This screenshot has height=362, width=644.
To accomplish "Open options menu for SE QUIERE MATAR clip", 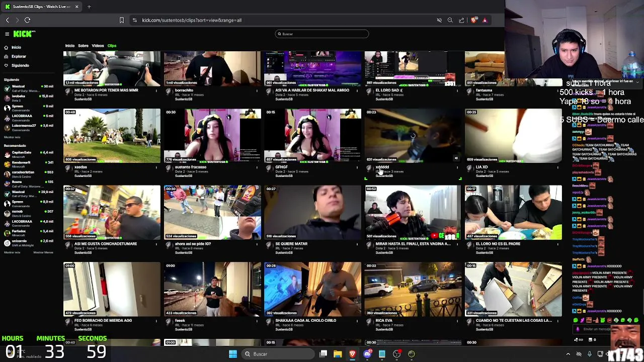I will [357, 244].
